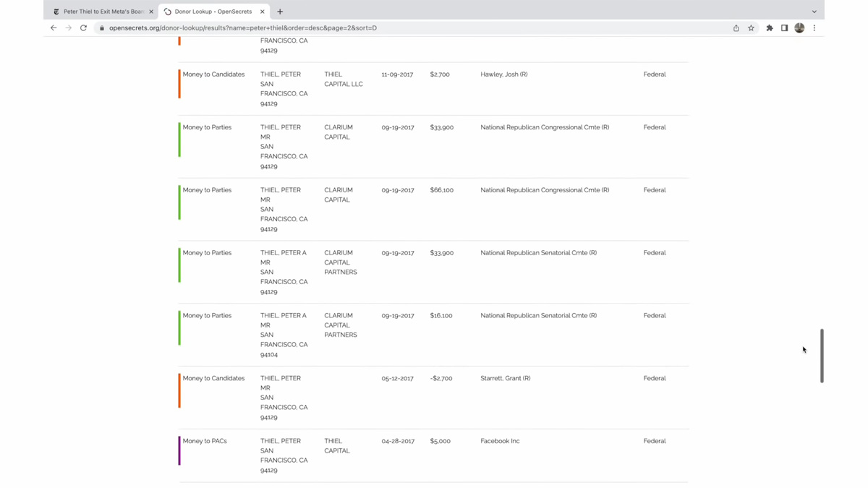
Task: Select the date 04-28-2017
Action: 398,441
